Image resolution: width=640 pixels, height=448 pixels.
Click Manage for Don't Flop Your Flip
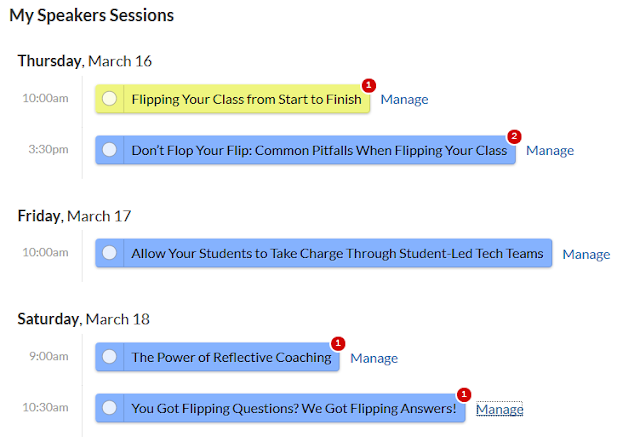pos(550,150)
